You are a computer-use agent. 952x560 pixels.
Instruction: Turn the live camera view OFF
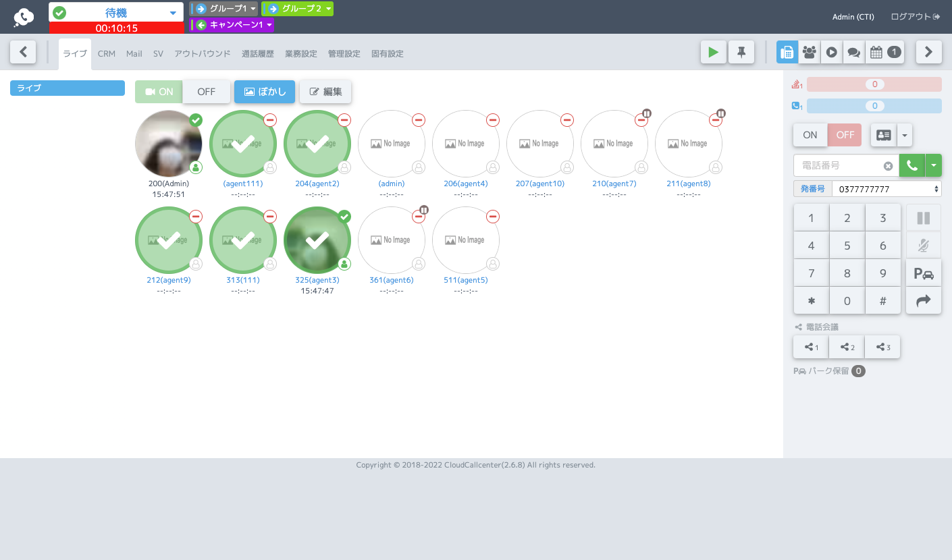tap(207, 92)
